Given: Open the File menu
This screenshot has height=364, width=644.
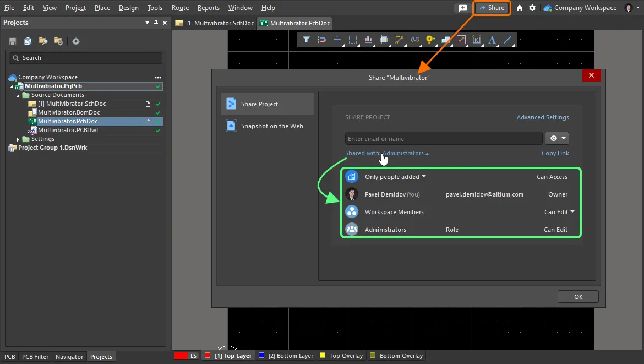Looking at the screenshot, I should (x=9, y=8).
